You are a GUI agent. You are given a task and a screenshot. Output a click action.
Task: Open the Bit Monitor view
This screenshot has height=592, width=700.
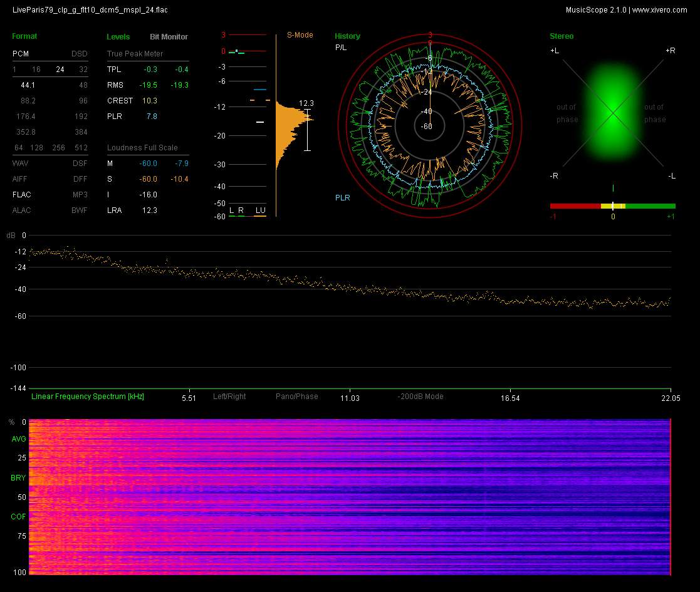[x=169, y=37]
